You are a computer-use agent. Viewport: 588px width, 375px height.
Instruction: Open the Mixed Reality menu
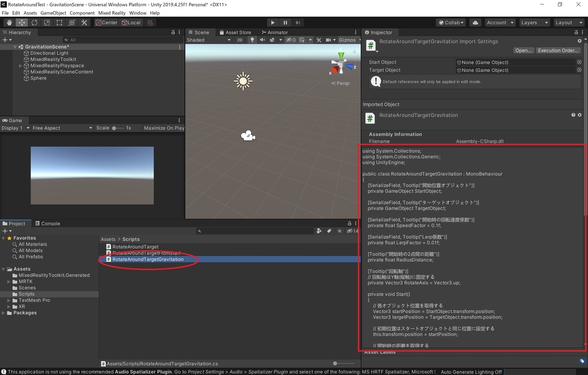click(112, 13)
